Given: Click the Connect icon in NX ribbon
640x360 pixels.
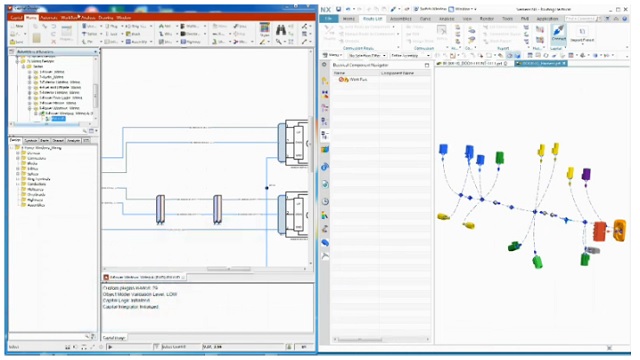Looking at the screenshot, I should pyautogui.click(x=558, y=32).
